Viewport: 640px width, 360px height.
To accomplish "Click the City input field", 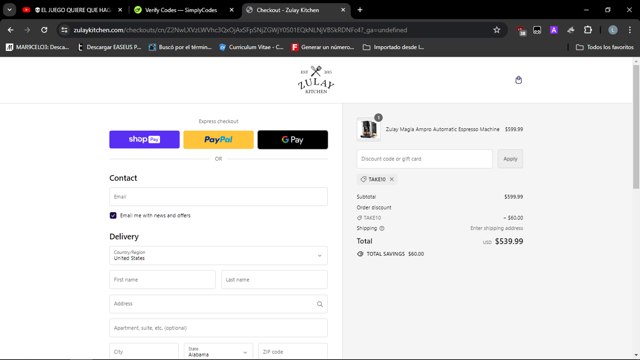I will pos(144,352).
